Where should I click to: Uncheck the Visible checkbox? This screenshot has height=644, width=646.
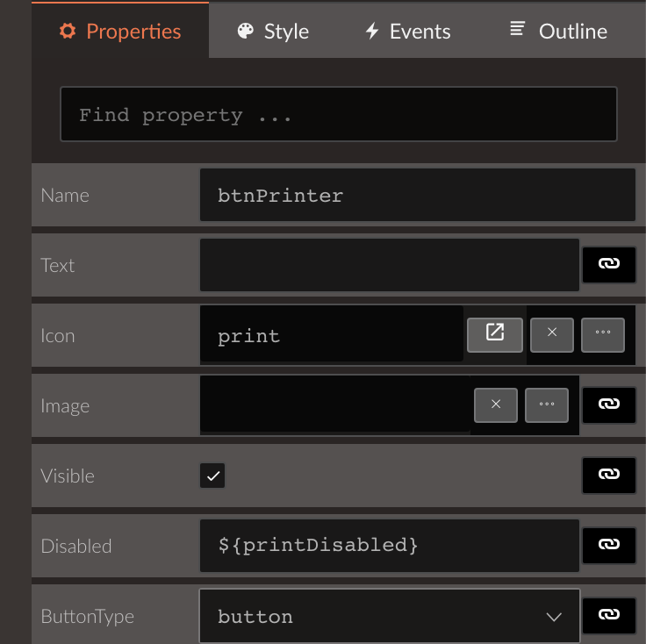[x=212, y=476]
